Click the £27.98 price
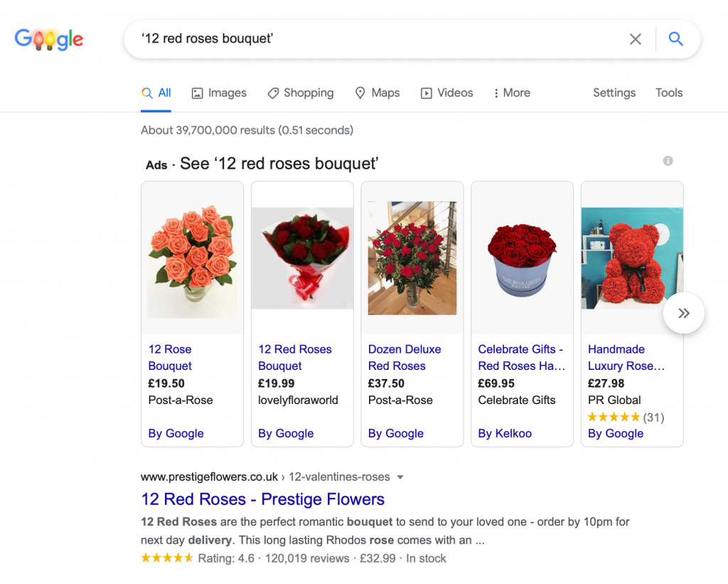 tap(606, 383)
